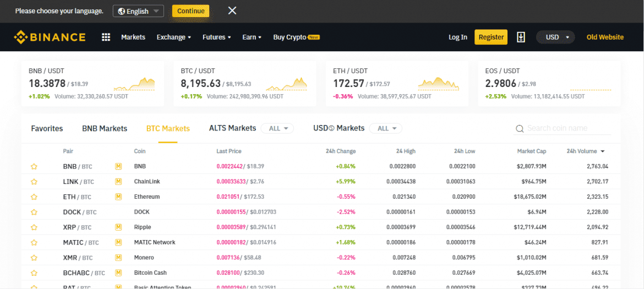Viewport: 644px width, 289px height.
Task: Expand the USD currency selector
Action: coord(555,37)
